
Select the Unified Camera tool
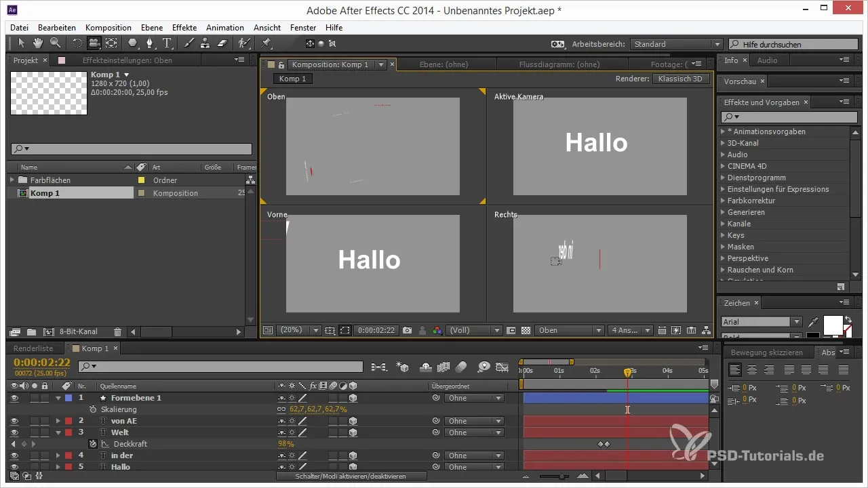tap(94, 43)
